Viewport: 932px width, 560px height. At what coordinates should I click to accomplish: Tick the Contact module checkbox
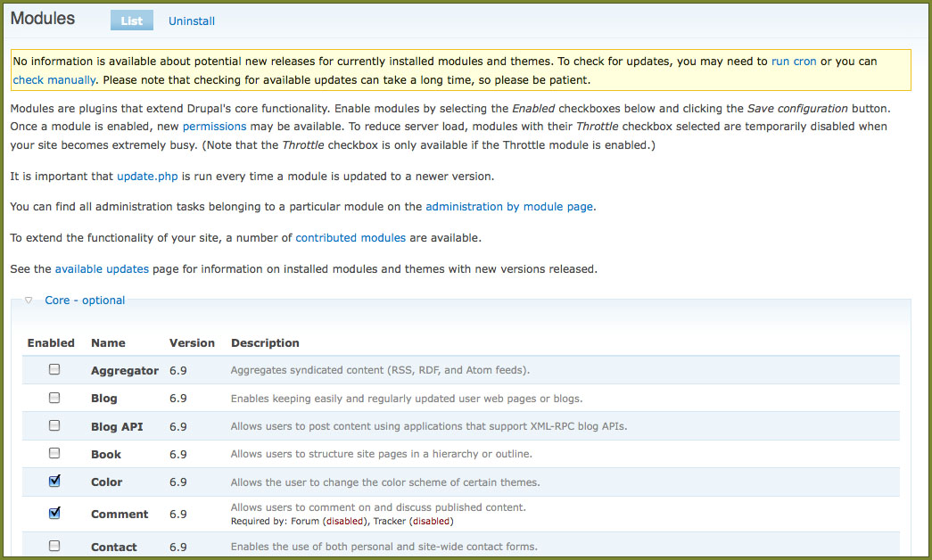tap(54, 546)
